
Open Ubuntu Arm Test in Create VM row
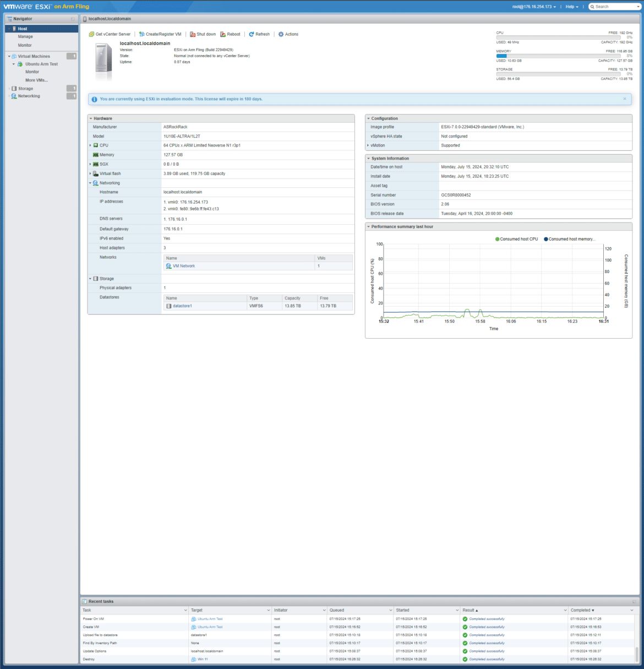point(210,627)
